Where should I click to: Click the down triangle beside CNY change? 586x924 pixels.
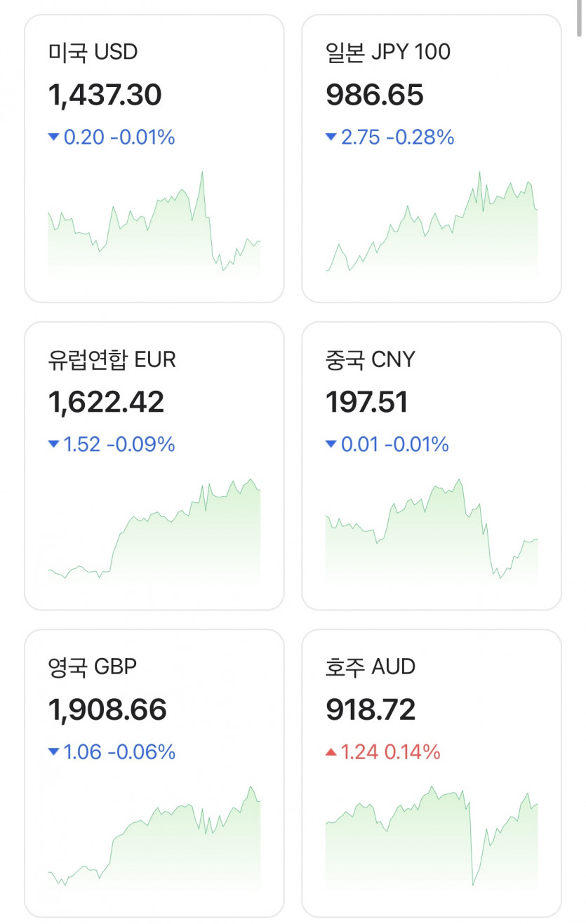coord(331,445)
